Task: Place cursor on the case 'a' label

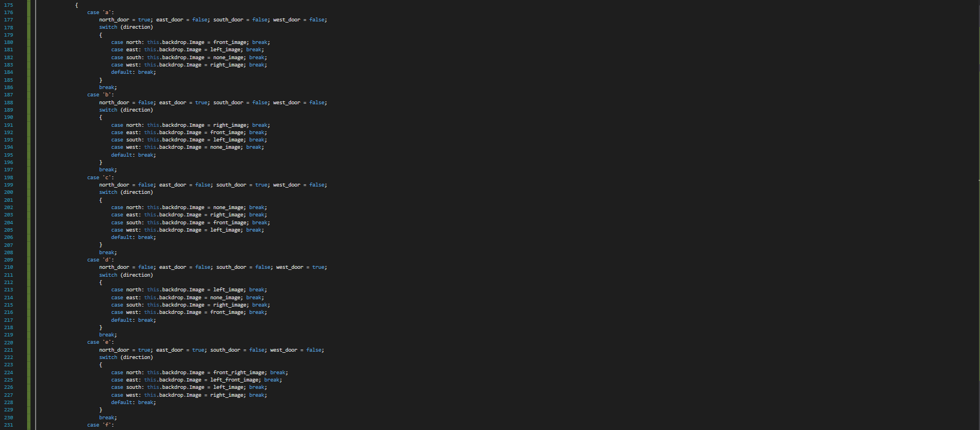Action: coord(100,12)
